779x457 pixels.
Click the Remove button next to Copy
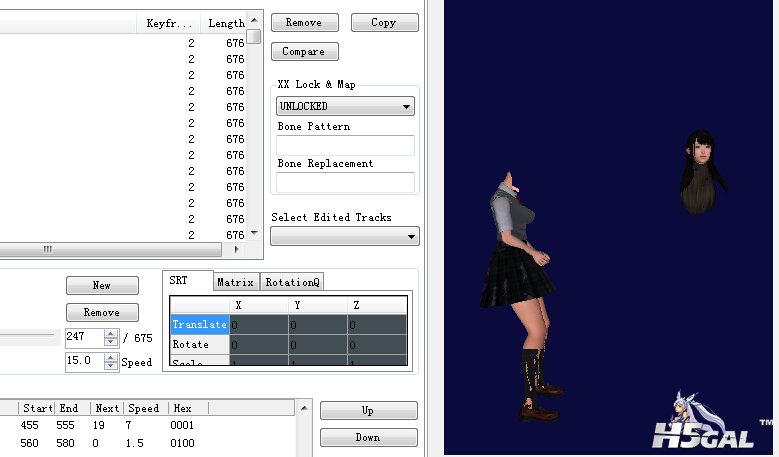pyautogui.click(x=304, y=22)
